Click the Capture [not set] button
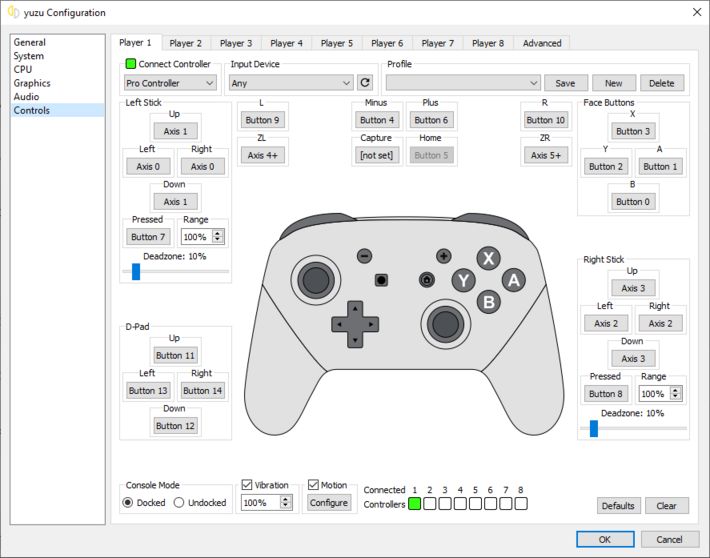Viewport: 710px width, 558px height. (377, 155)
